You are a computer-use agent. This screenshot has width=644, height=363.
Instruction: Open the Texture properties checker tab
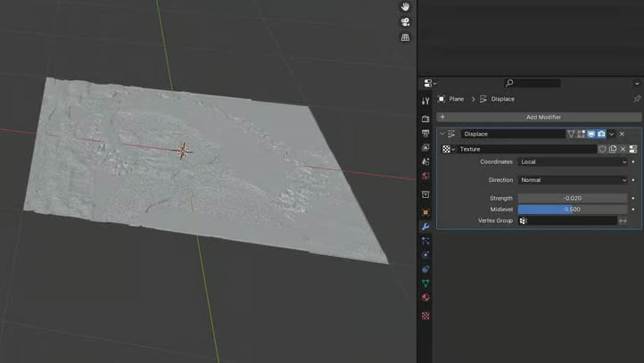[425, 316]
